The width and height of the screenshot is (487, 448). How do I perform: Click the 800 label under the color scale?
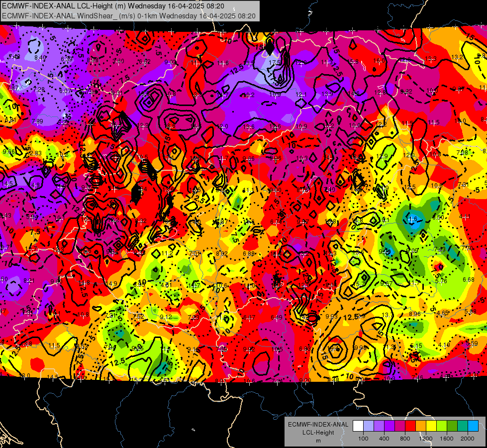coord(405,439)
